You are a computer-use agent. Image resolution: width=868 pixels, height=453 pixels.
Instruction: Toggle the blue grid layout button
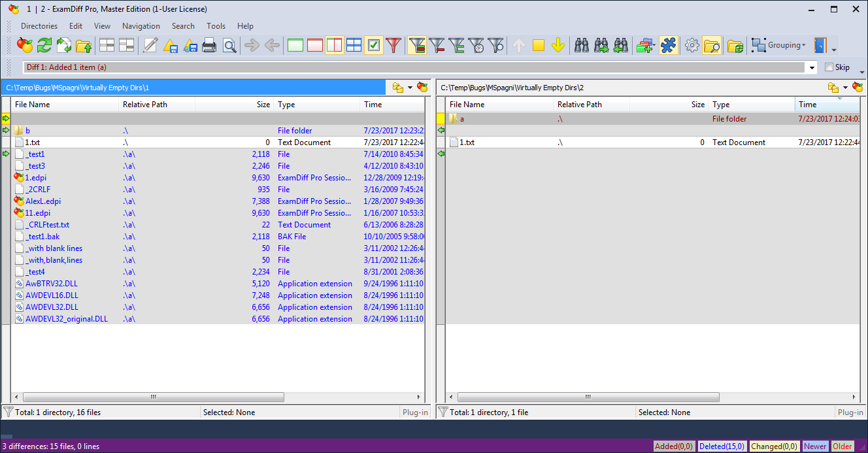pyautogui.click(x=354, y=45)
